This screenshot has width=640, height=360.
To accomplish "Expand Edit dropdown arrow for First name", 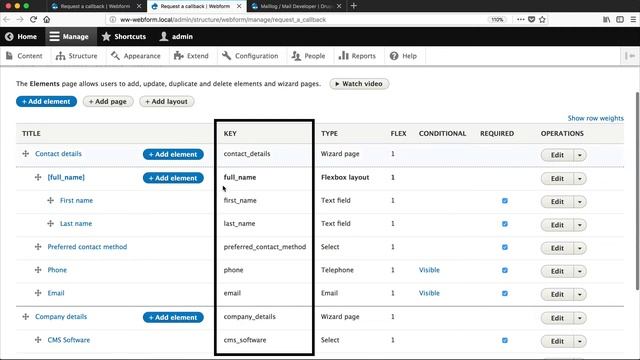I will [580, 202].
